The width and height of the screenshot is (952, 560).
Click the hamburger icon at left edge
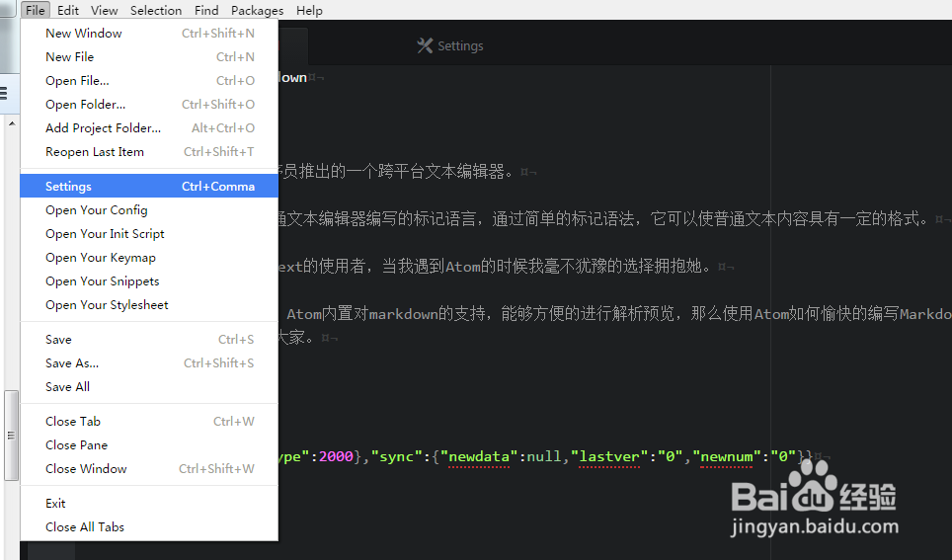click(4, 93)
